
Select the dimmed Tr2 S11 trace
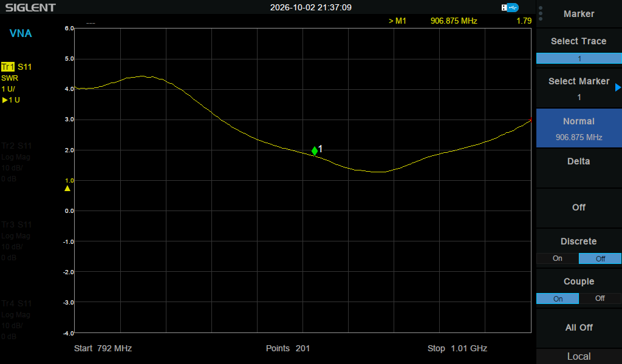coord(16,146)
